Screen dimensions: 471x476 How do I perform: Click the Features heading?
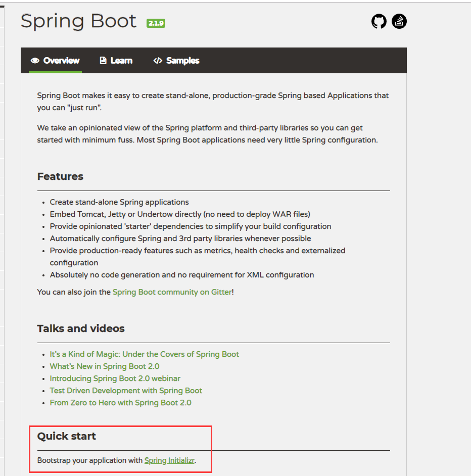[60, 176]
